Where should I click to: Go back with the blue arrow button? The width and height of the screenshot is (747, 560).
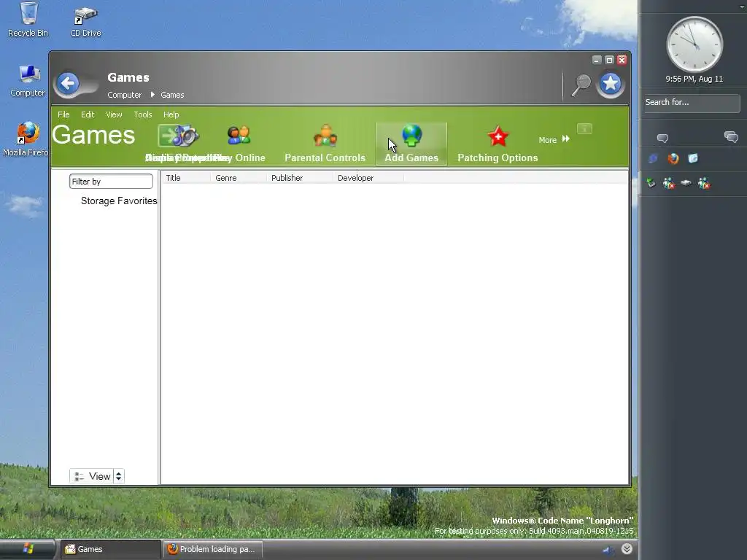tap(68, 84)
